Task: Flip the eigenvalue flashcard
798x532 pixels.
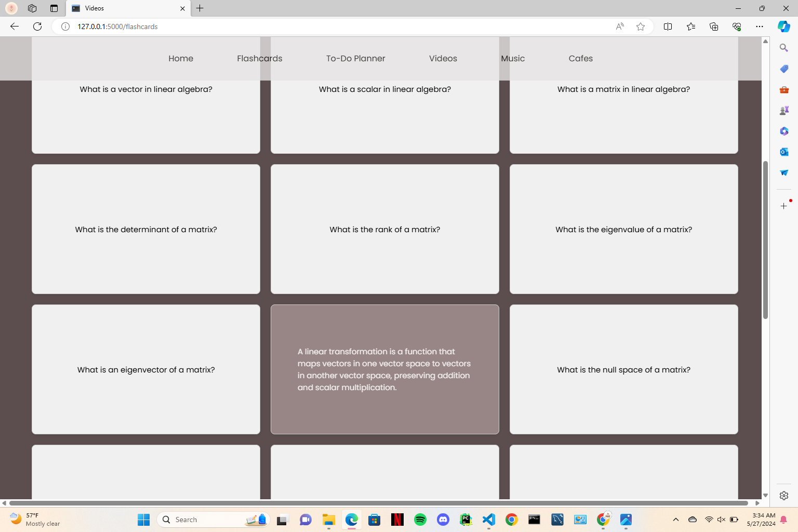Action: [624, 229]
